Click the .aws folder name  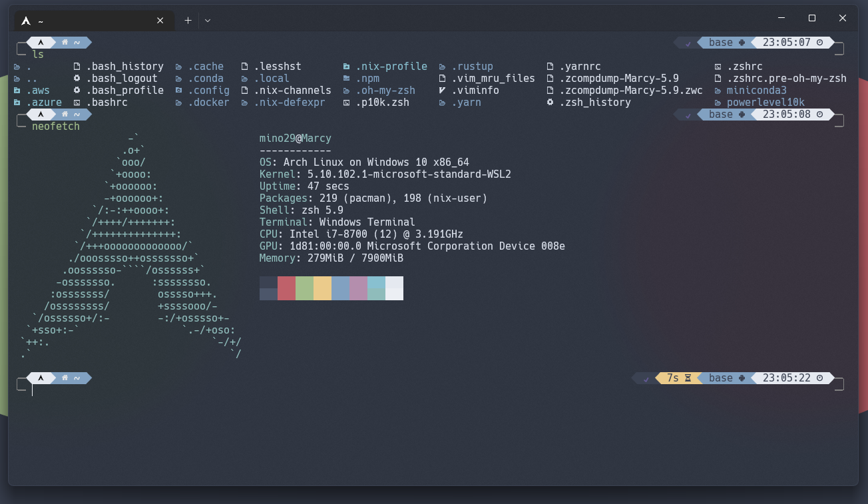[38, 91]
